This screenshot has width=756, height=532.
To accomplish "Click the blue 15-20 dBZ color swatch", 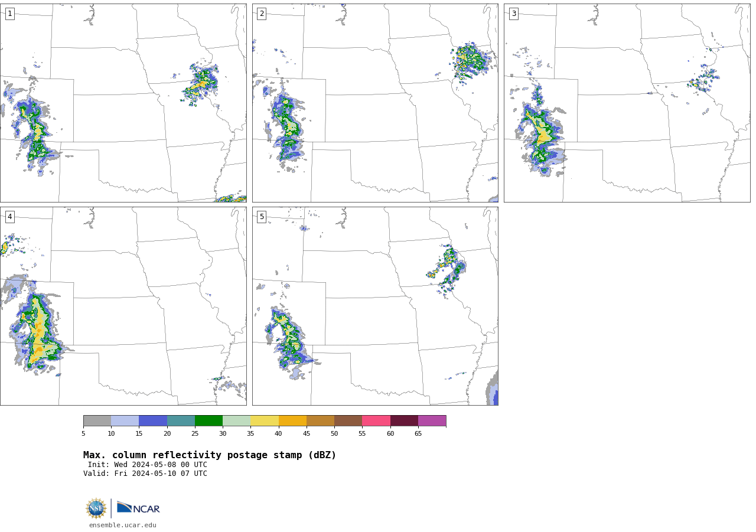I will tap(153, 420).
